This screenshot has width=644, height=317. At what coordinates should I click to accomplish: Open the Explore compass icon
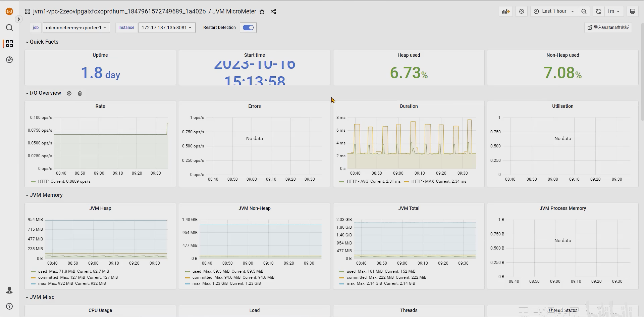9,60
